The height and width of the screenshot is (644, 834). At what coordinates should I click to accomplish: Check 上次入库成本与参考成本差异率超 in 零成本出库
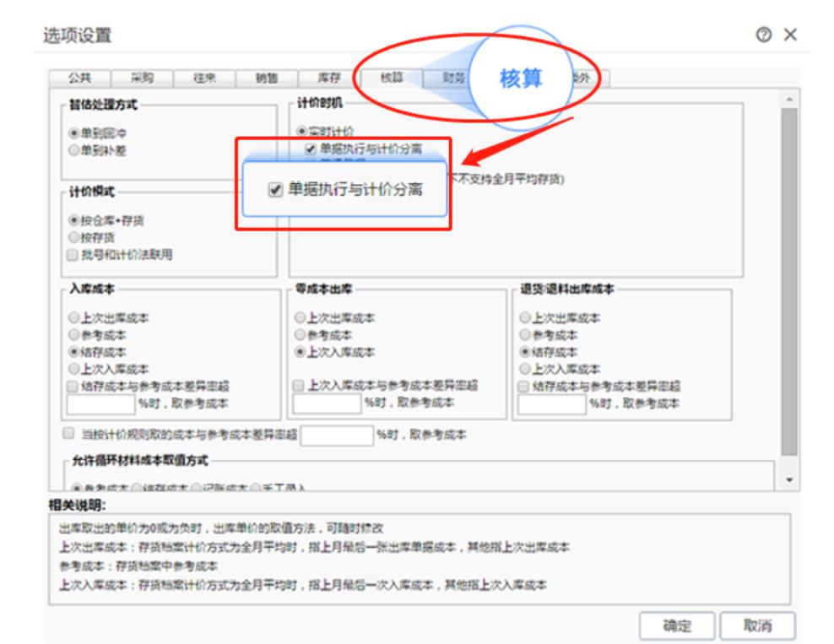[x=299, y=386]
